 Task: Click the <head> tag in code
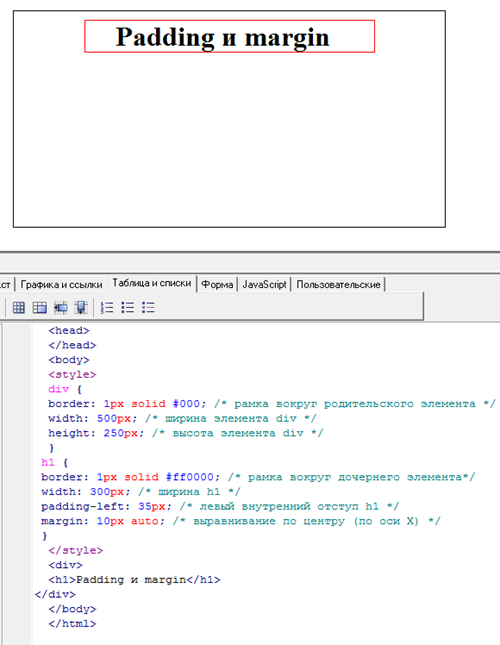(x=69, y=331)
